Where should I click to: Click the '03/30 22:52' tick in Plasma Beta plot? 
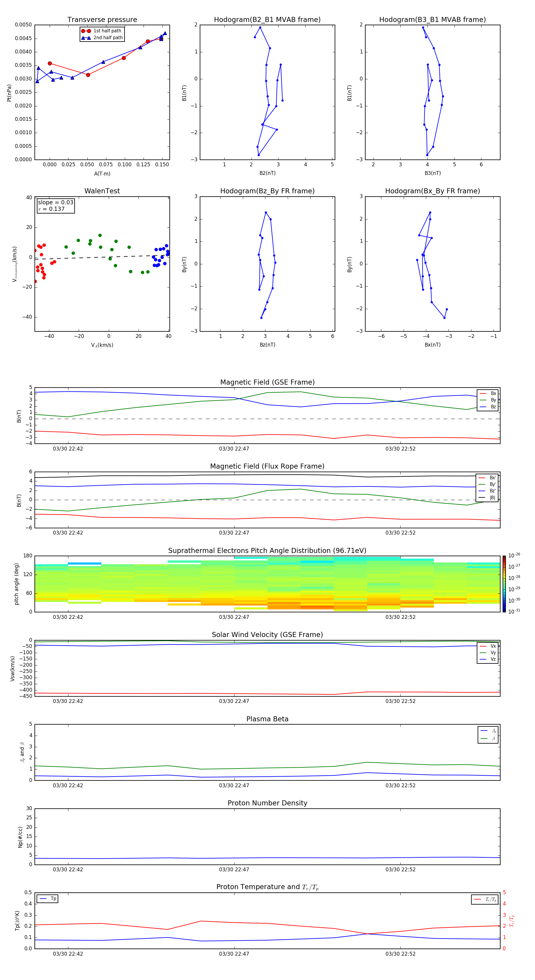(400, 785)
